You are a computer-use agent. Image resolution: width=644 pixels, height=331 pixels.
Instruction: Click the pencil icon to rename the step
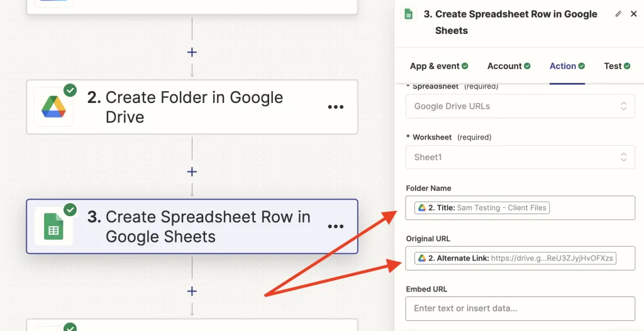click(x=618, y=14)
